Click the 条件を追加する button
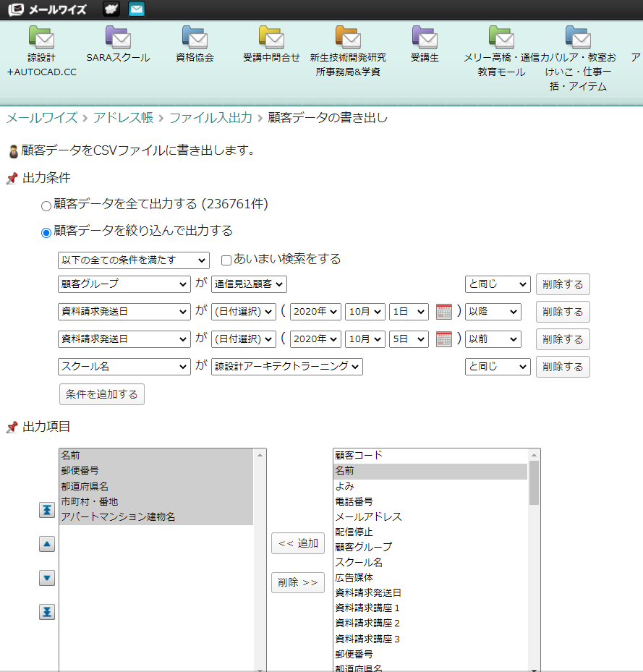643x672 pixels. pyautogui.click(x=102, y=394)
